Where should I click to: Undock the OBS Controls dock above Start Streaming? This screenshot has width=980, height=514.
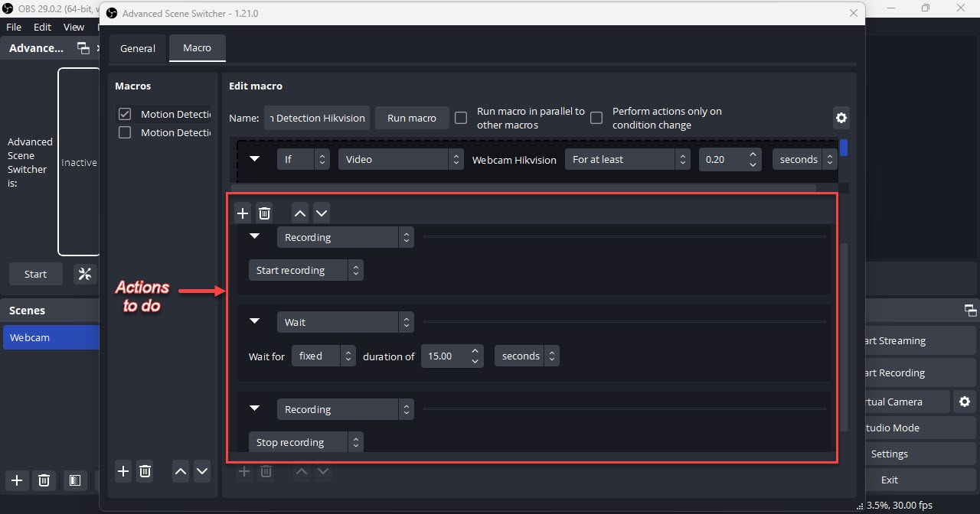(x=970, y=311)
